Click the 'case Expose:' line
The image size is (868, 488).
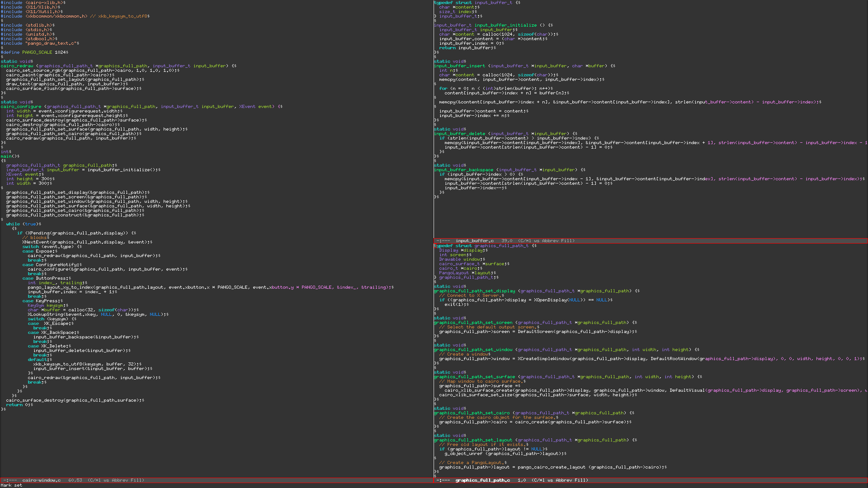tap(40, 251)
